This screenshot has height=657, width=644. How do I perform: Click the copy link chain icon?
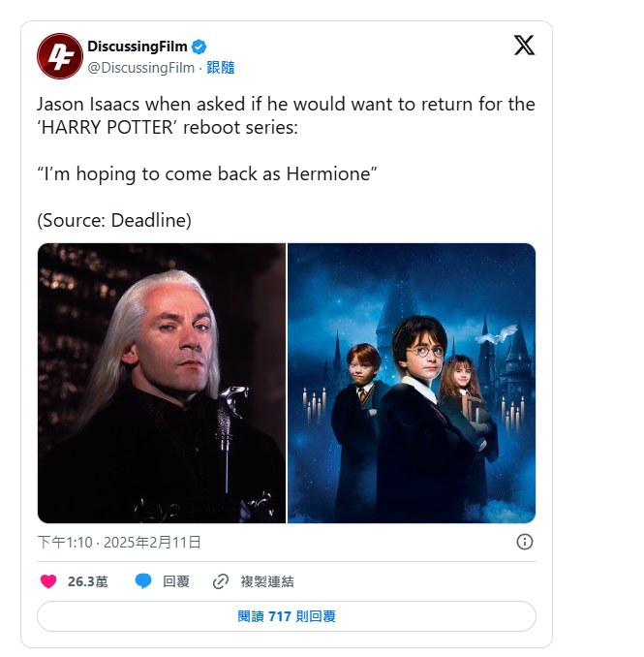click(221, 581)
